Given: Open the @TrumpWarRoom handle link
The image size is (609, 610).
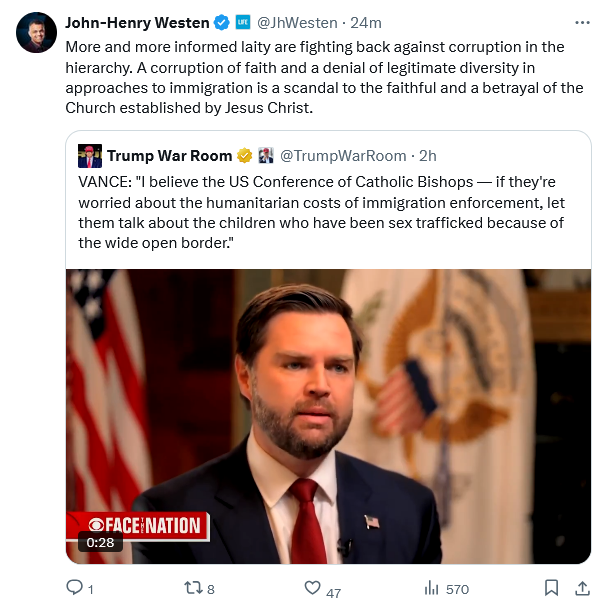Looking at the screenshot, I should [343, 156].
